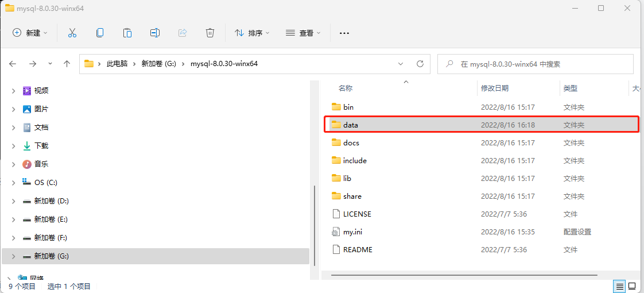The image size is (644, 293).
Task: Click the include folder icon
Action: point(336,161)
